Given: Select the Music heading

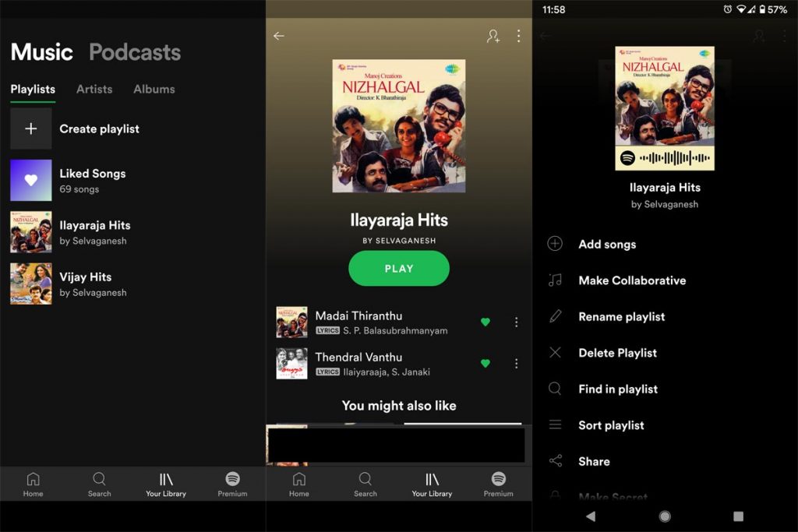Looking at the screenshot, I should [x=42, y=52].
